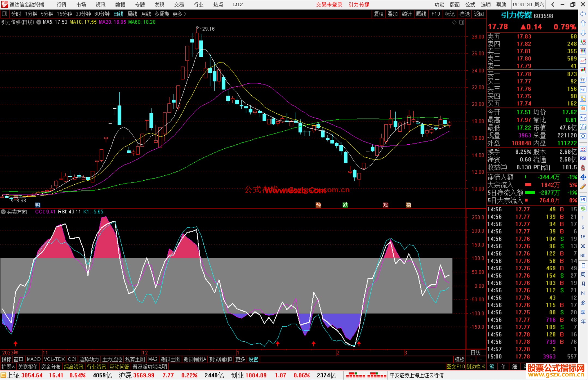Select the pencil drawing tool icon
The height and width of the screenshot is (380, 588).
pos(583,187)
